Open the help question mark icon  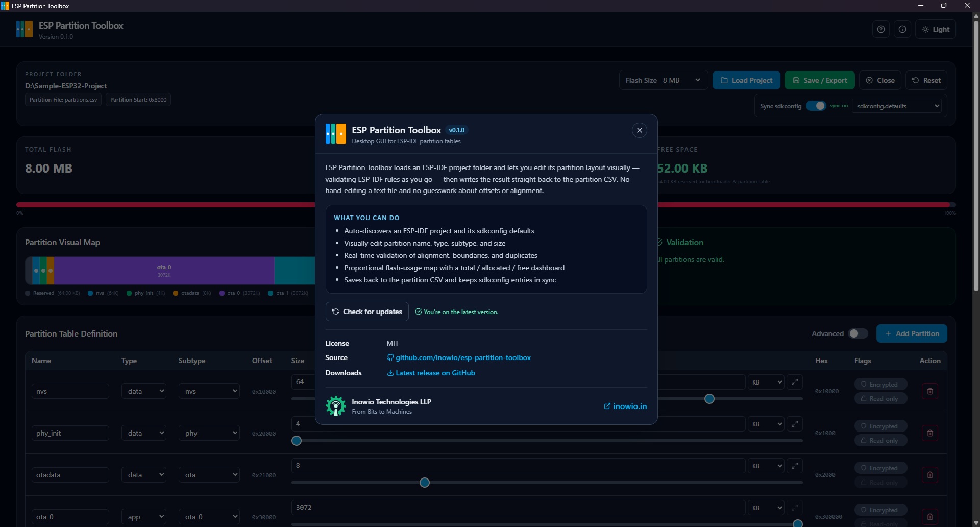pos(880,29)
